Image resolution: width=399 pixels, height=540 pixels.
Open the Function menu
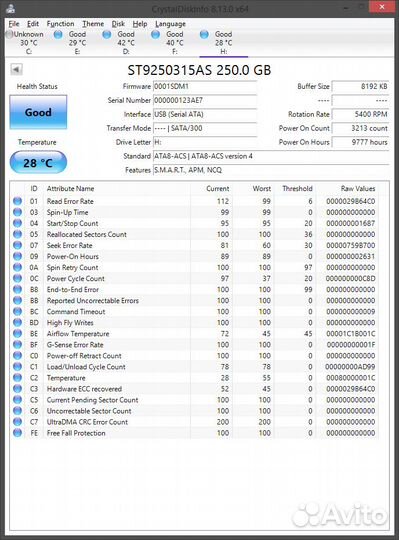coord(60,24)
